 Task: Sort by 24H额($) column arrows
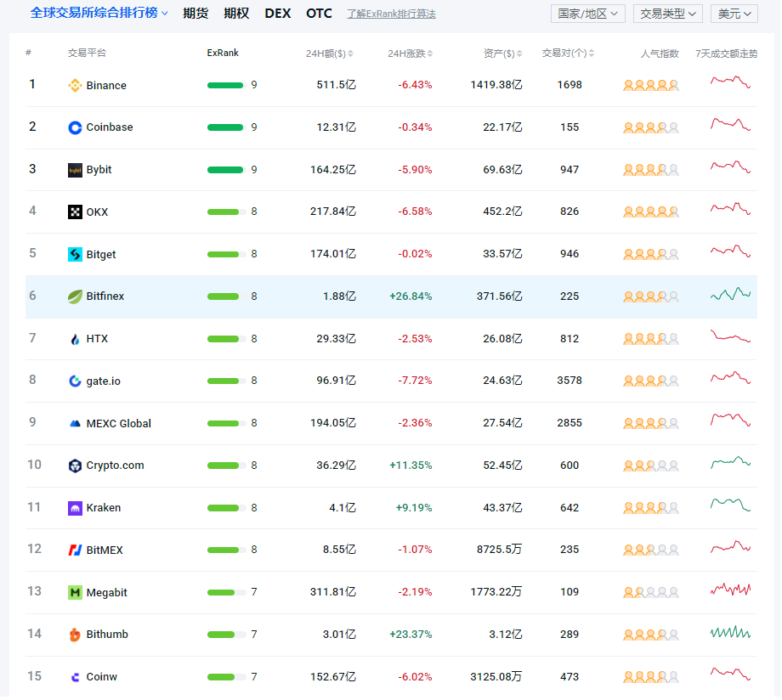click(350, 54)
